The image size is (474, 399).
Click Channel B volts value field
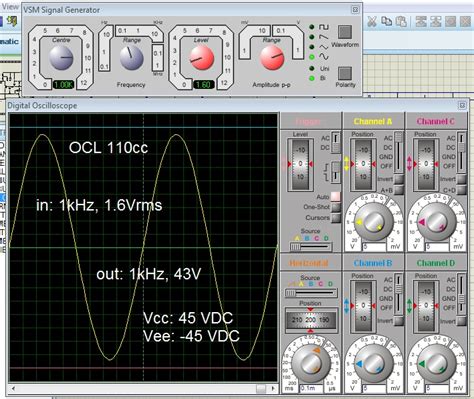(x=374, y=389)
